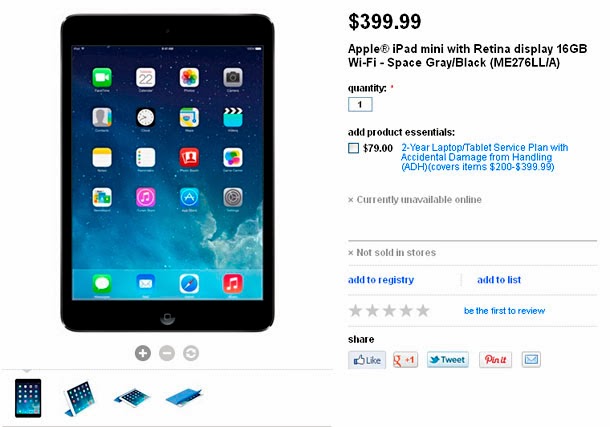
Task: Click the quantity input field
Action: [360, 105]
